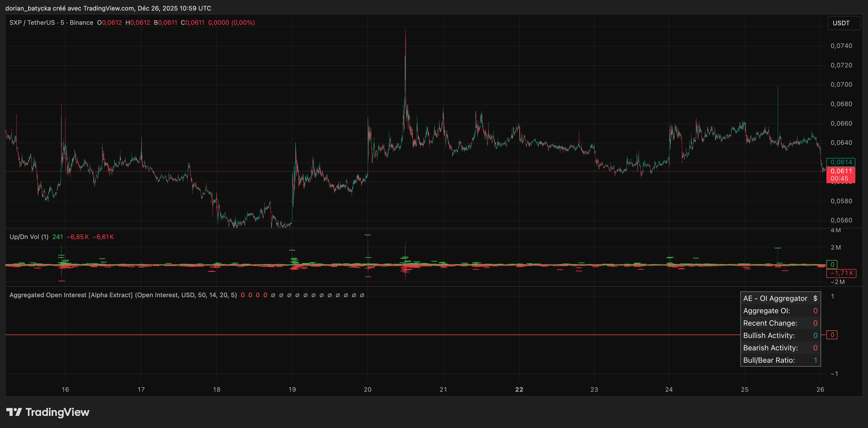
Task: Click the Bullish Activity row in table
Action: (769, 335)
